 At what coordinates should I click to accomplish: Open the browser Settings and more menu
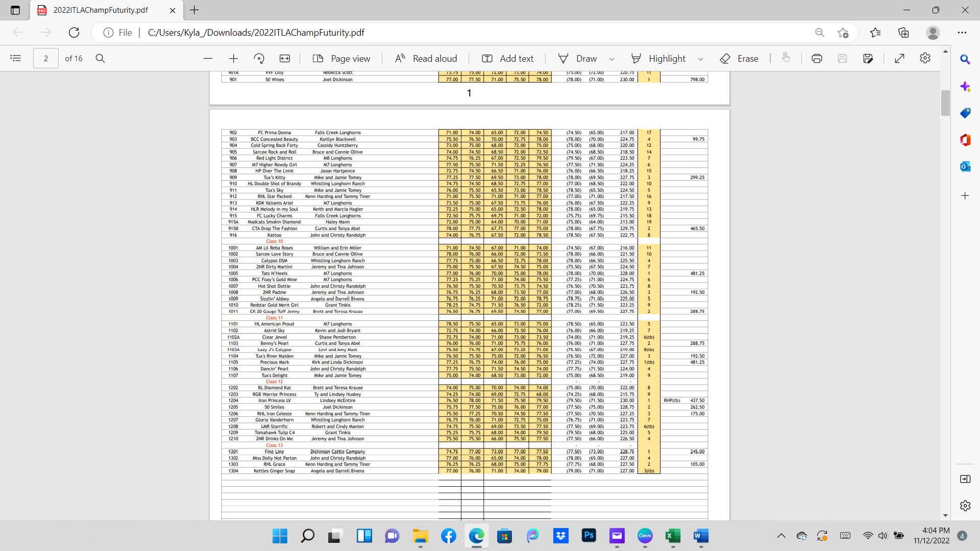(x=962, y=33)
